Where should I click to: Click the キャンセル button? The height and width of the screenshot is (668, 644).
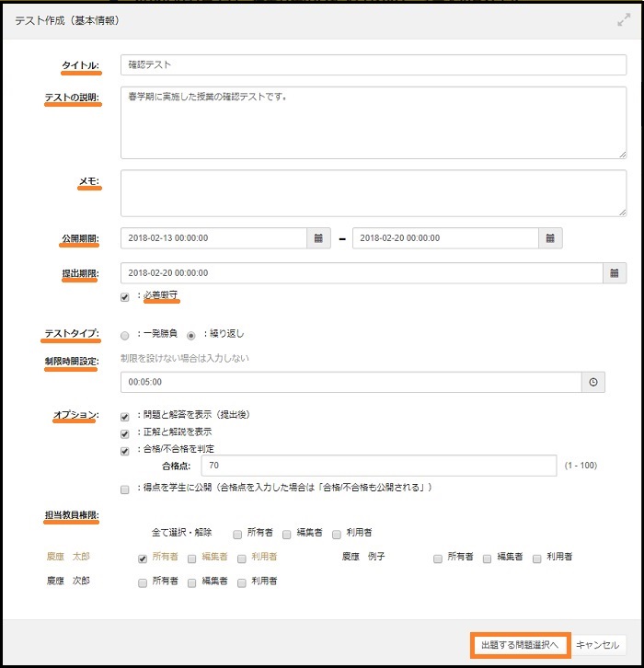597,645
